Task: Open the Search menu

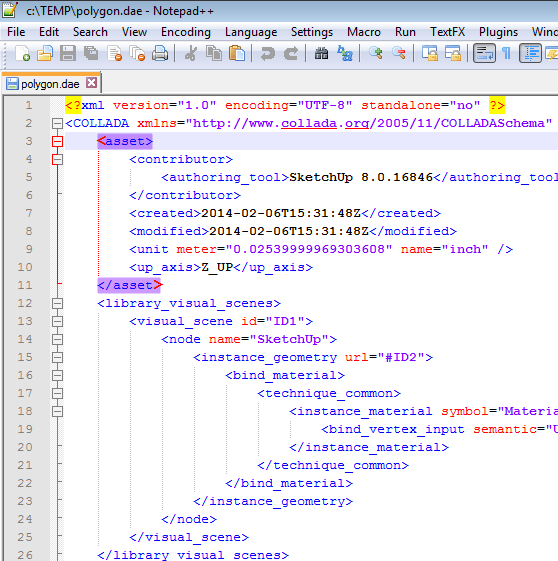Action: 90,32
